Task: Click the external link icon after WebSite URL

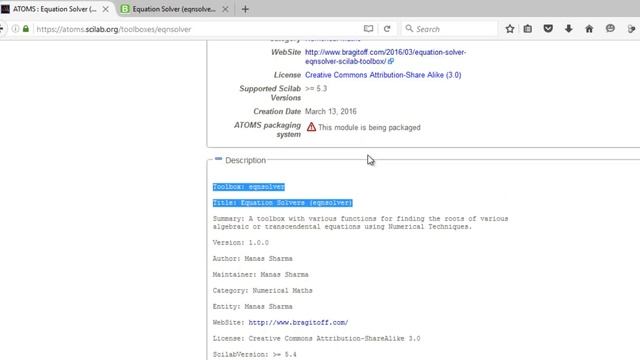Action: coord(391,61)
